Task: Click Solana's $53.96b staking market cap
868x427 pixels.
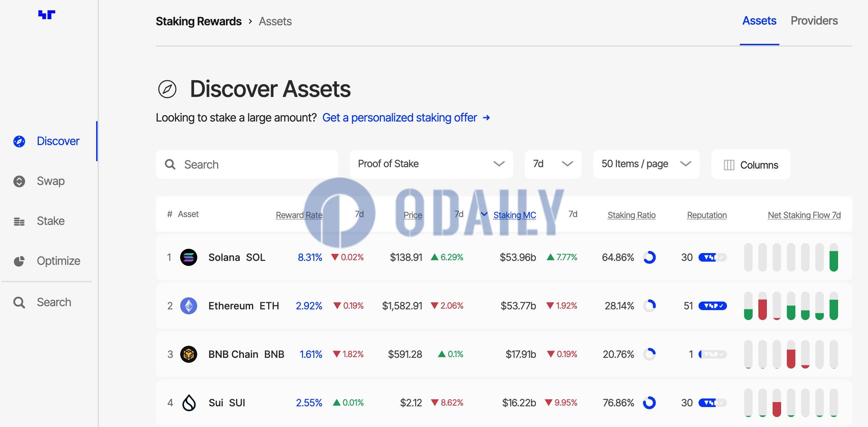Action: pyautogui.click(x=518, y=257)
